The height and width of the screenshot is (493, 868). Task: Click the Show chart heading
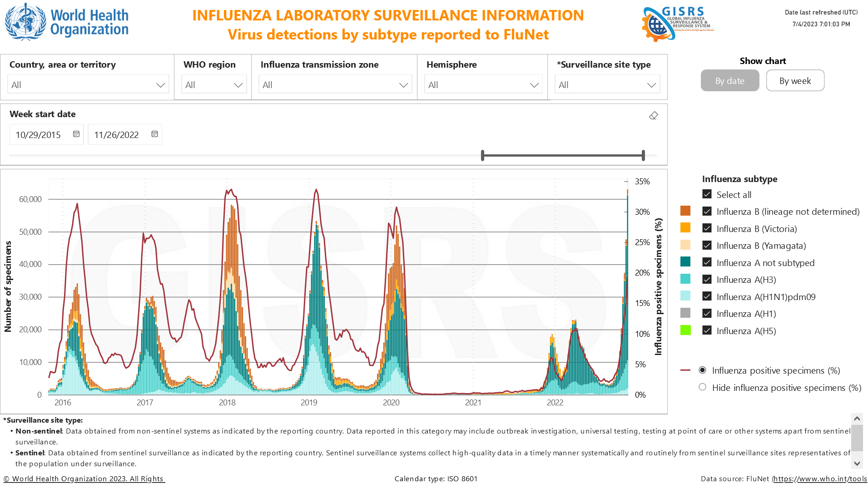pos(763,61)
